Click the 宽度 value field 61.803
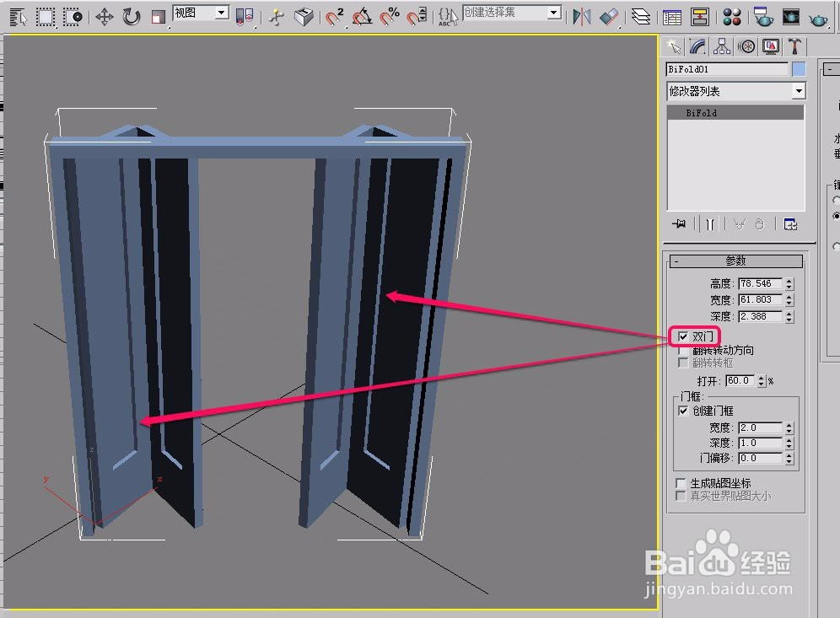Image resolution: width=840 pixels, height=618 pixels. click(x=760, y=299)
